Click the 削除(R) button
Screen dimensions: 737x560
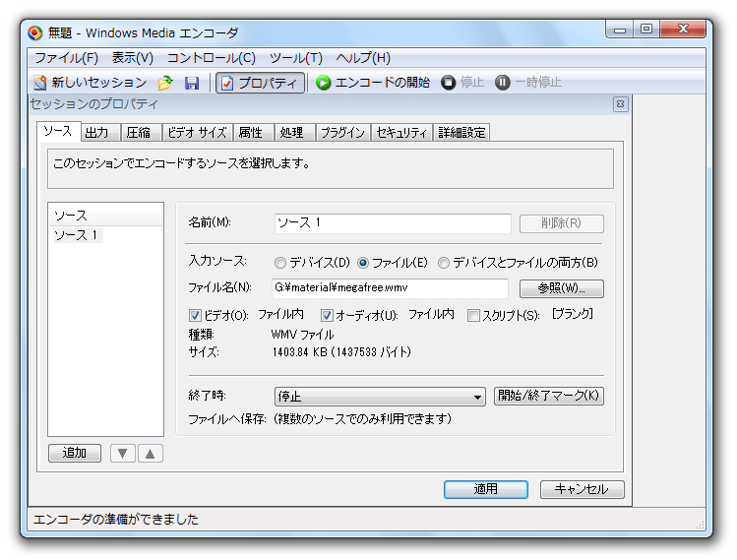pyautogui.click(x=561, y=223)
